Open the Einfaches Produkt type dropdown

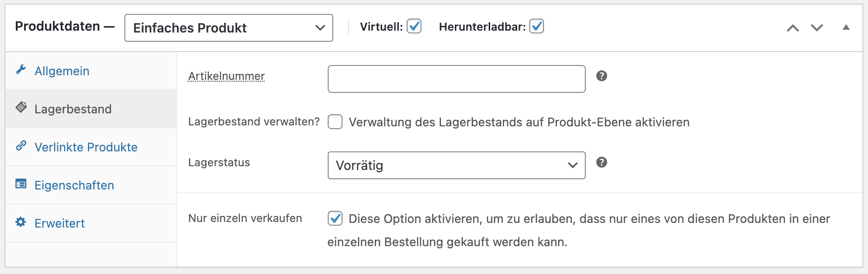click(x=228, y=28)
